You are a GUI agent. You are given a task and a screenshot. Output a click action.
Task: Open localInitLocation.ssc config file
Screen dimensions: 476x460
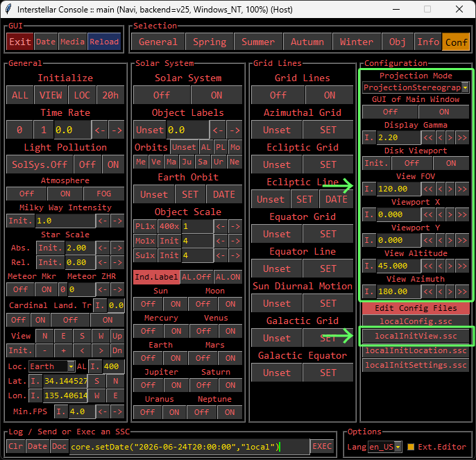tap(416, 350)
